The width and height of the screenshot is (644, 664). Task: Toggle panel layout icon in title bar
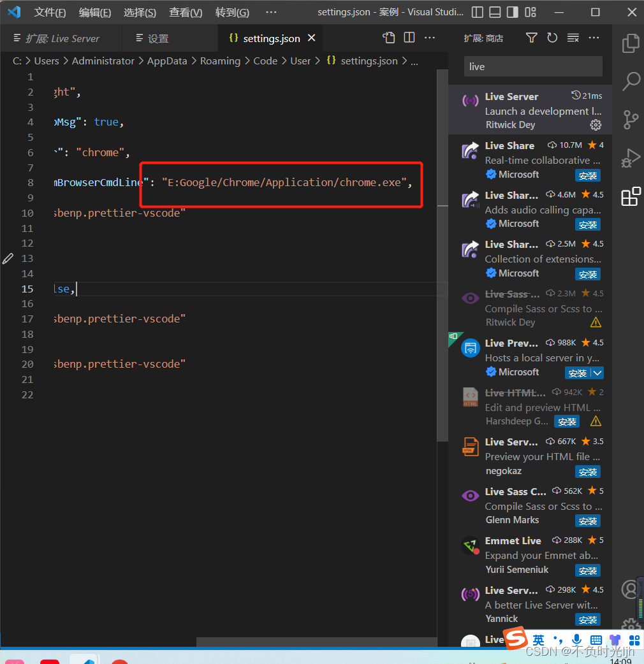point(495,12)
